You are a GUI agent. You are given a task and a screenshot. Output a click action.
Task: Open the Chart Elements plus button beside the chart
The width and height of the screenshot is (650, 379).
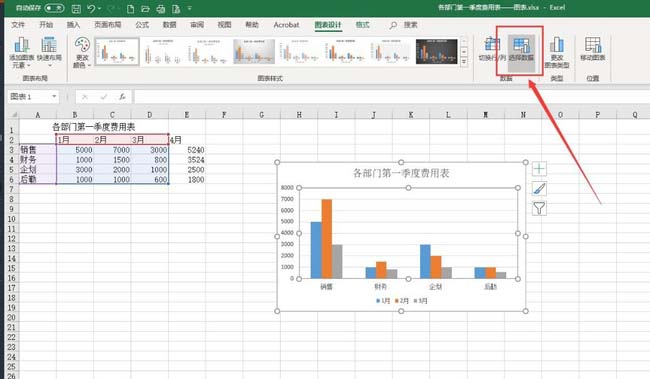pyautogui.click(x=539, y=169)
